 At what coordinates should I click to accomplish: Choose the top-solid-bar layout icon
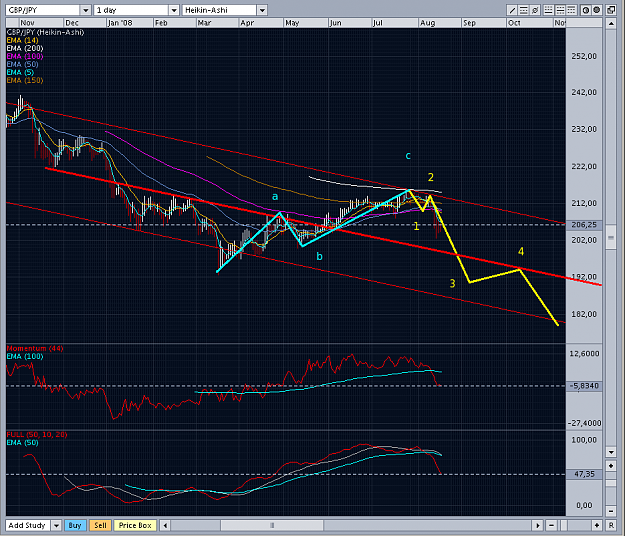point(571,10)
